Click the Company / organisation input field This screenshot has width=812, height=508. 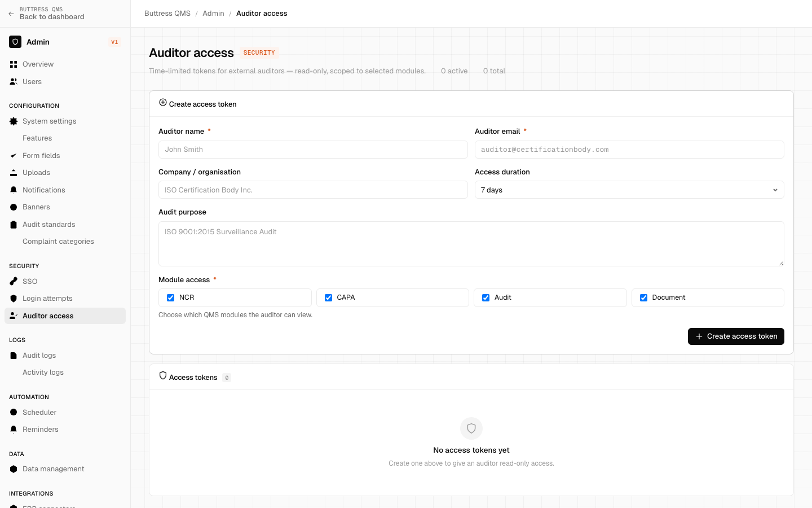tap(313, 190)
